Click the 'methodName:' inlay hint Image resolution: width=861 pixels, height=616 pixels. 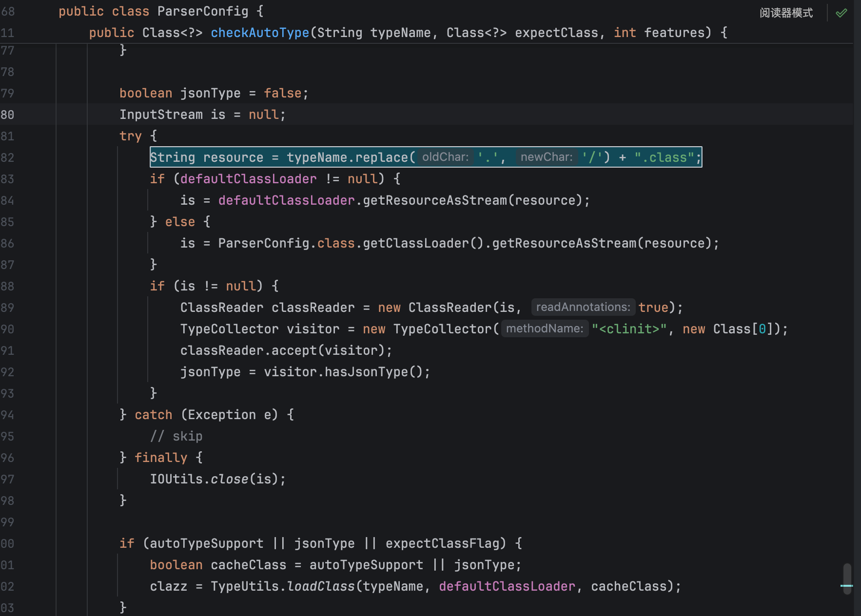tap(545, 328)
